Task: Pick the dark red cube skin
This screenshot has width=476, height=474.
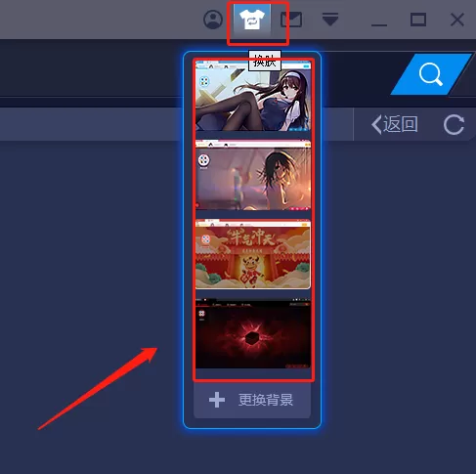Action: pyautogui.click(x=253, y=333)
